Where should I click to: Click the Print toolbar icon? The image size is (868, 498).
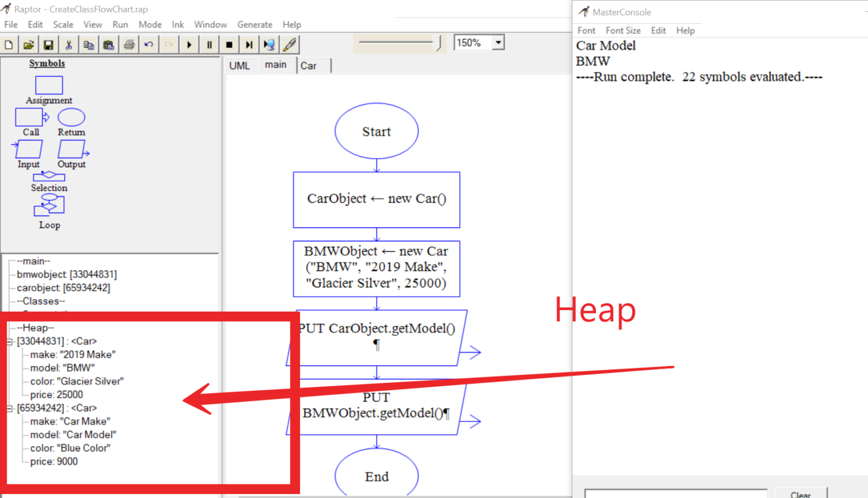pyautogui.click(x=129, y=44)
